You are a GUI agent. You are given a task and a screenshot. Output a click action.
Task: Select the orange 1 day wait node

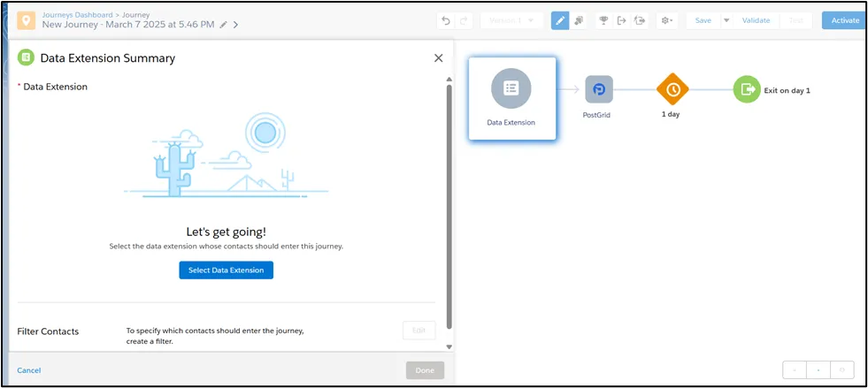[x=672, y=89]
